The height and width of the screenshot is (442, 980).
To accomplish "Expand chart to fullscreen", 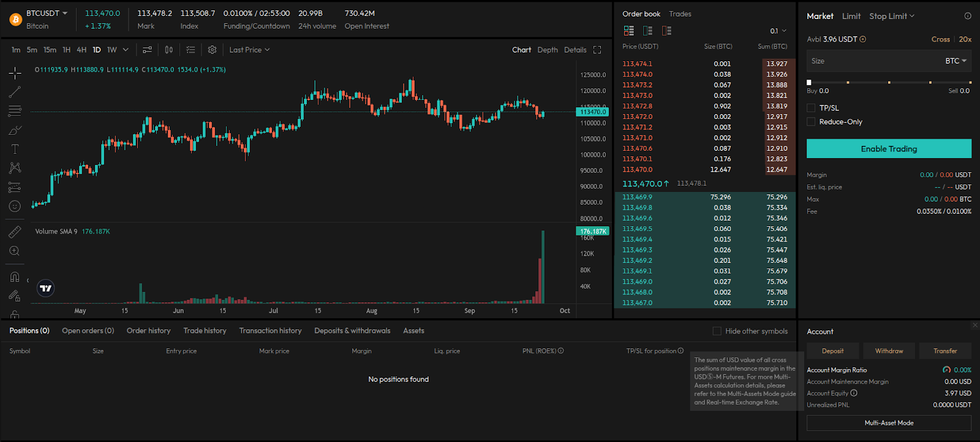I will tap(597, 50).
